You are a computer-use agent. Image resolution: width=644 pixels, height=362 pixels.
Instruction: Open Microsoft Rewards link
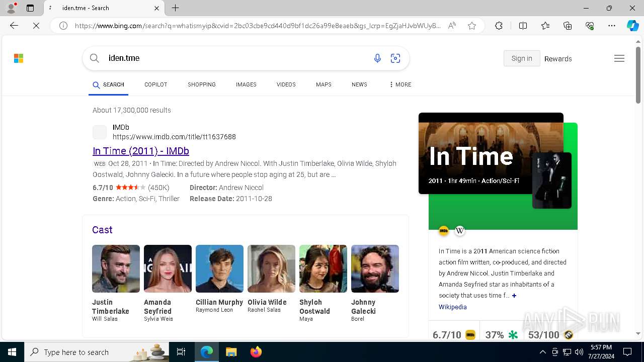[558, 59]
